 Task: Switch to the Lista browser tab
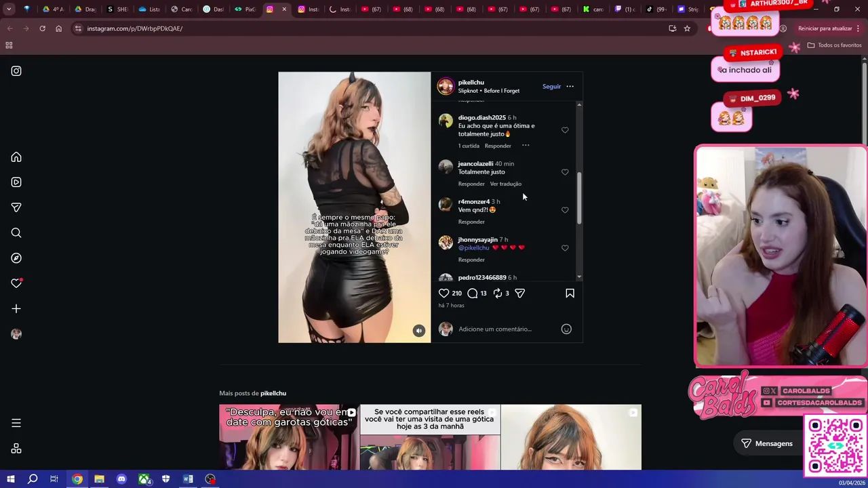pos(149,9)
